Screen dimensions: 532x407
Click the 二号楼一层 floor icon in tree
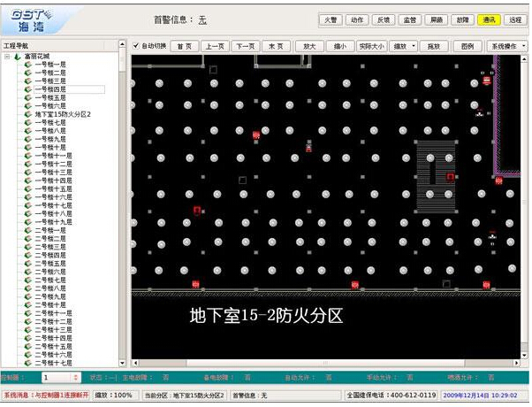tap(28, 230)
